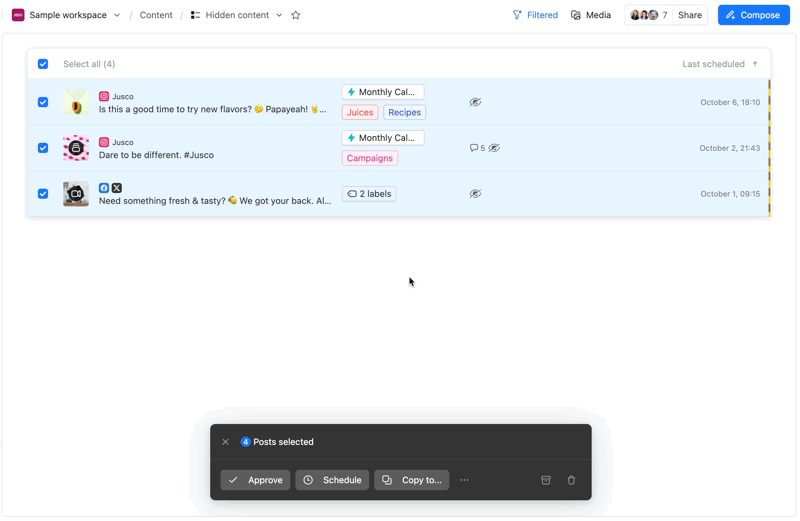Viewport: 800px width, 521px height.
Task: Star the Hidden content view as favorite
Action: point(296,15)
